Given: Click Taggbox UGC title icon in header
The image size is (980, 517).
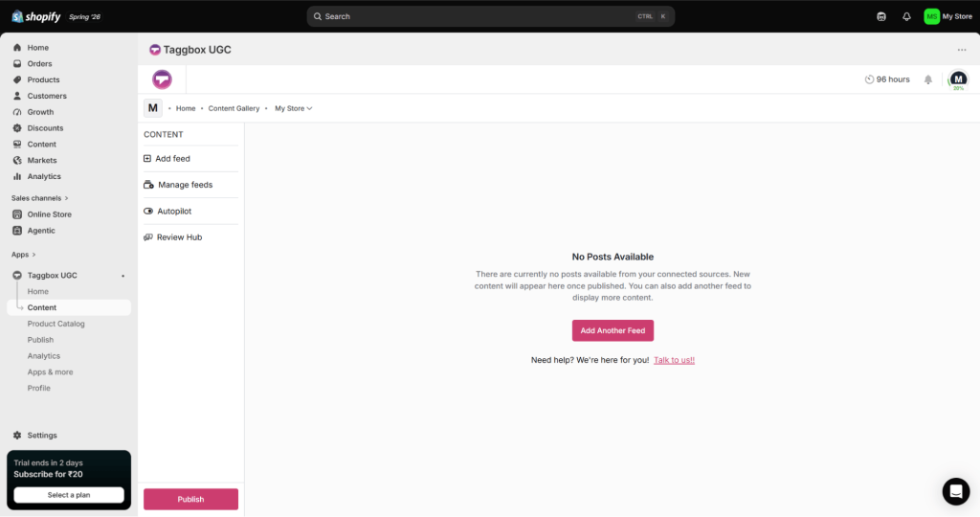Looking at the screenshot, I should point(155,50).
